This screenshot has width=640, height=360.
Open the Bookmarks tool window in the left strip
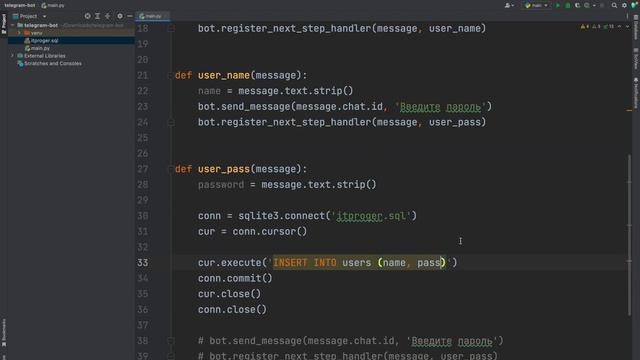click(x=4, y=332)
